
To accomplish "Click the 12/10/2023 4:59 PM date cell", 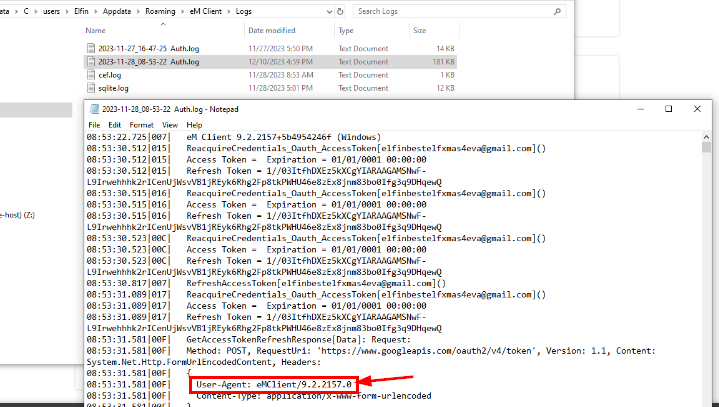I will 280,62.
